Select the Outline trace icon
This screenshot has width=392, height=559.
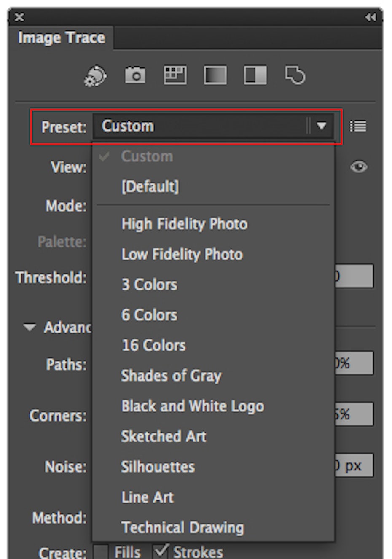(295, 75)
